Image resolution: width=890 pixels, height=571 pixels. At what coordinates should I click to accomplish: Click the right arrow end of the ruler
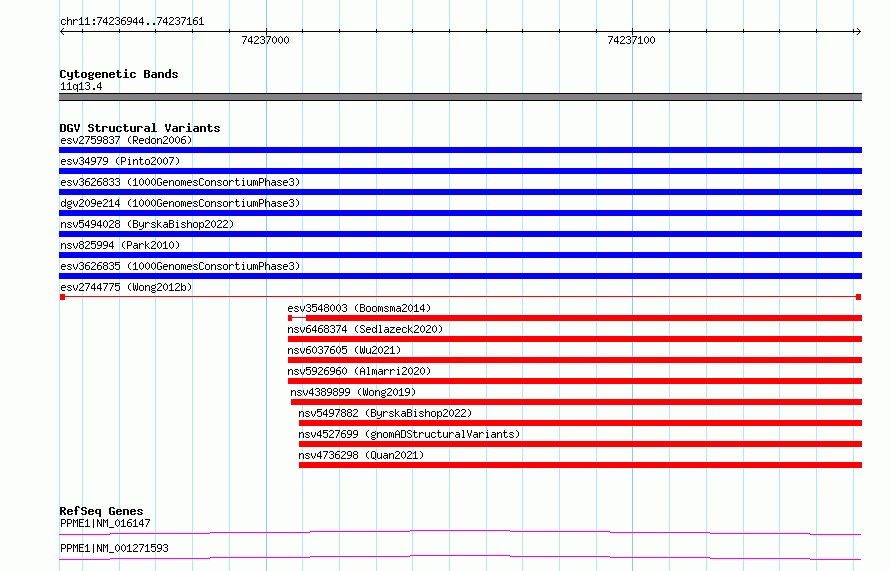(858, 32)
